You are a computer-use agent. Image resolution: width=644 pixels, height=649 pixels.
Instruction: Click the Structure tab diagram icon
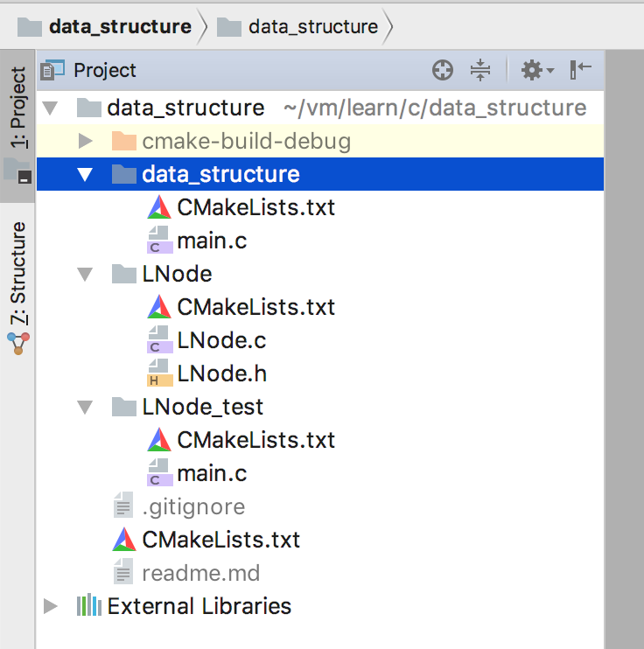18,343
